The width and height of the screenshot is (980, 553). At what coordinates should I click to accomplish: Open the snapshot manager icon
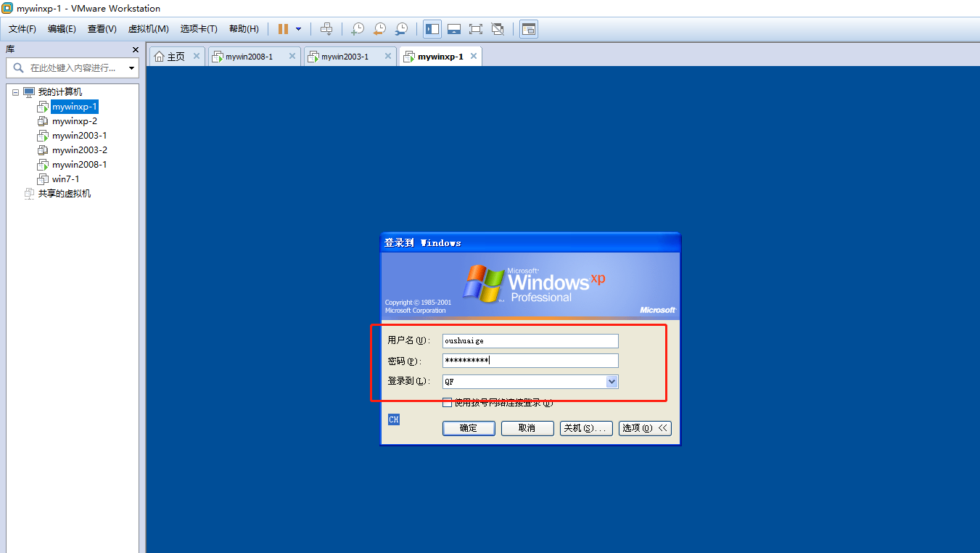pos(401,29)
